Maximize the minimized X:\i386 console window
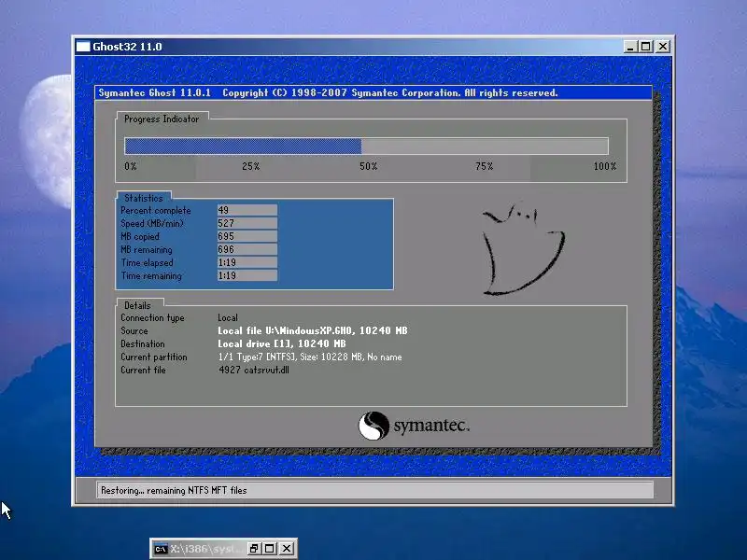 pos(270,549)
